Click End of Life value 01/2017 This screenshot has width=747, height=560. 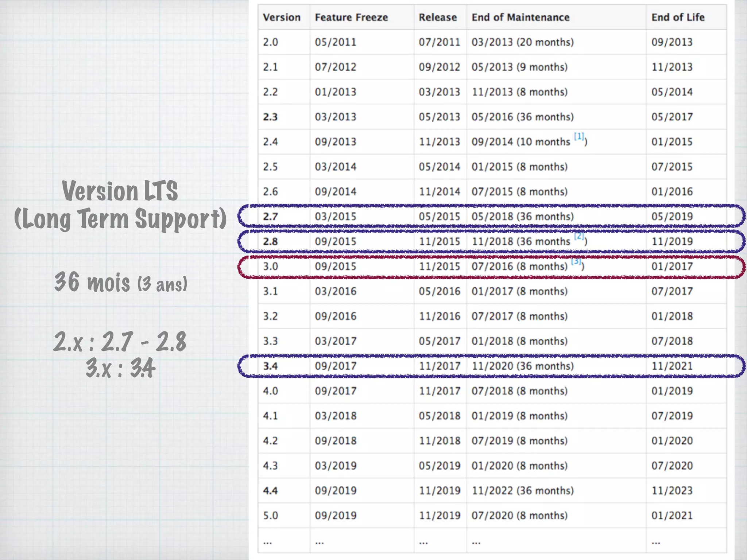click(x=672, y=267)
